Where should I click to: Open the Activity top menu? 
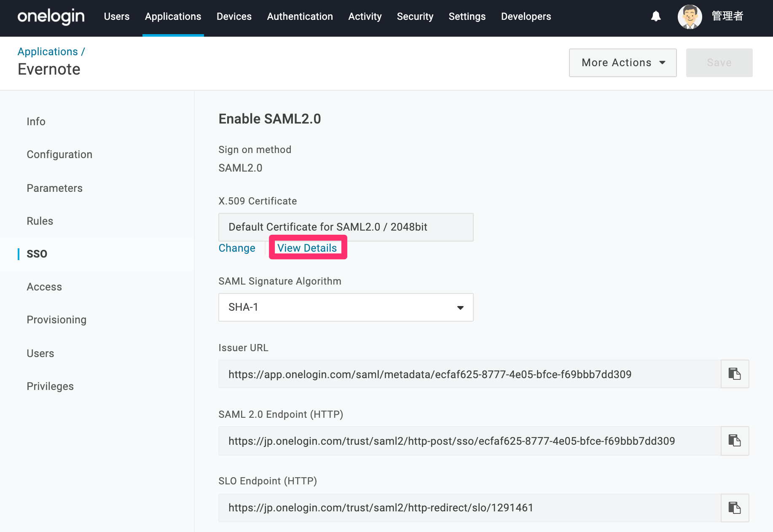click(365, 16)
